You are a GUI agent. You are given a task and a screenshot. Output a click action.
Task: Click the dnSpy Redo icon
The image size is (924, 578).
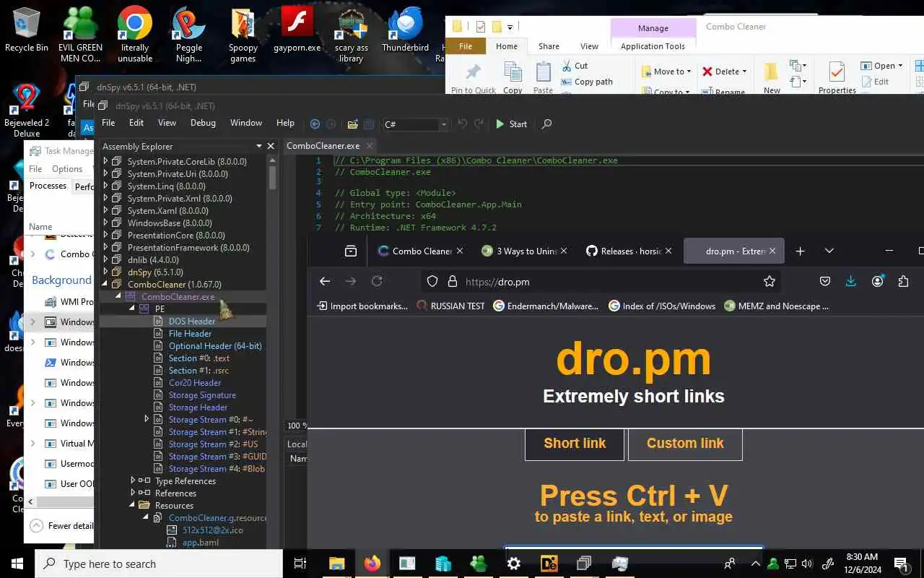point(479,124)
